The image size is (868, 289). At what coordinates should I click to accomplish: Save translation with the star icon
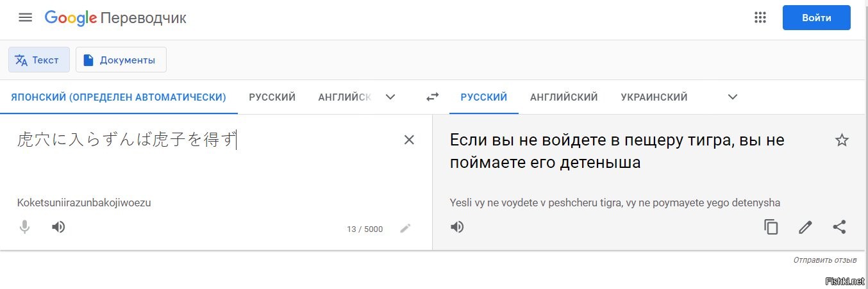[x=842, y=140]
